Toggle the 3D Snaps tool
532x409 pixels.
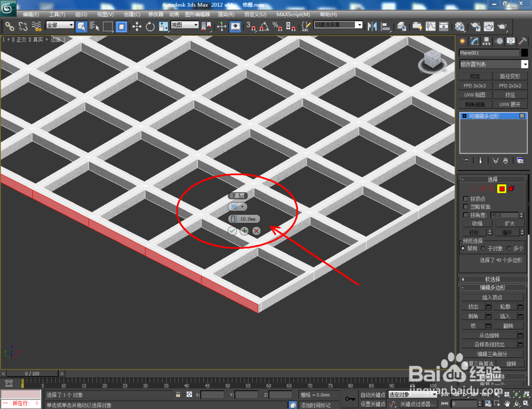pyautogui.click(x=251, y=26)
